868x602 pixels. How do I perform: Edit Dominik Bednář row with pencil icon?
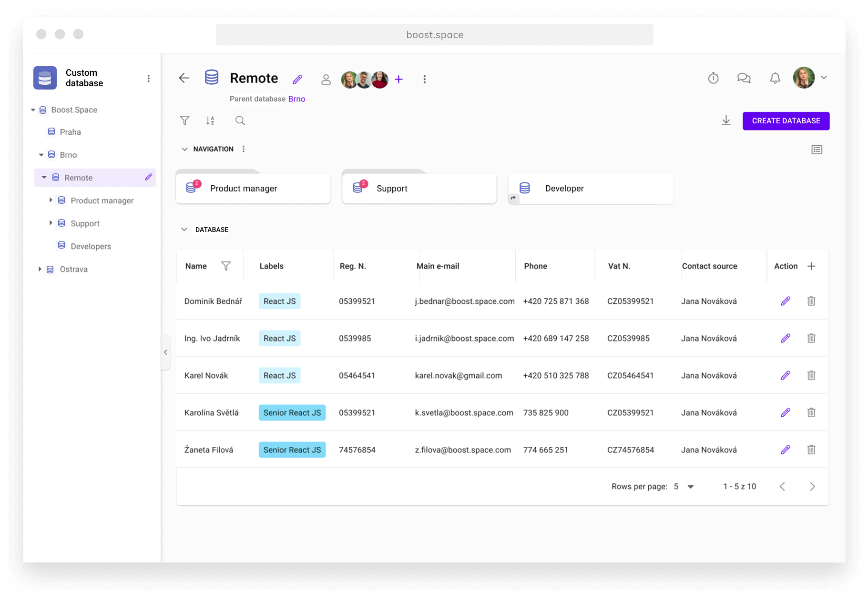pos(786,301)
